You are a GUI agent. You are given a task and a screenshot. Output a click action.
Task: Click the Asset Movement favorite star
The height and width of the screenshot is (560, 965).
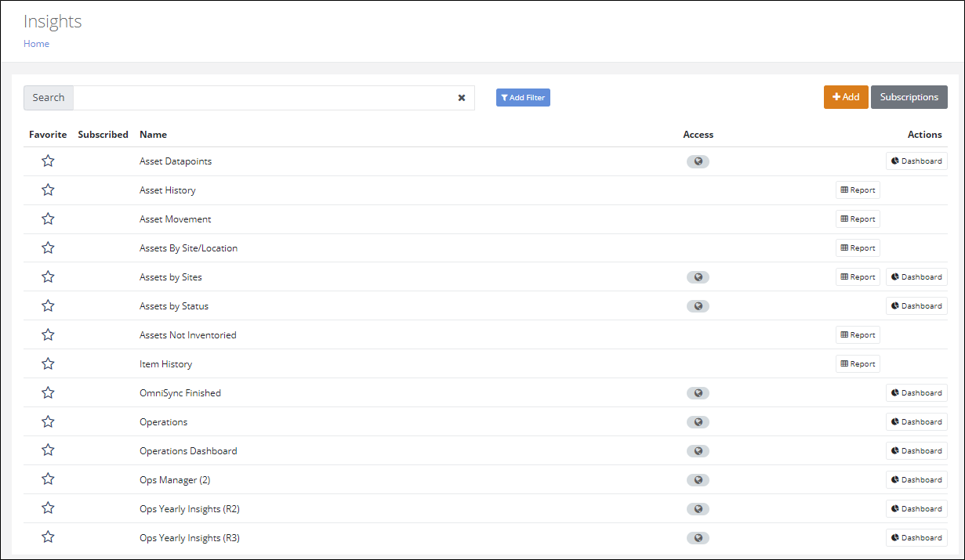click(x=48, y=219)
